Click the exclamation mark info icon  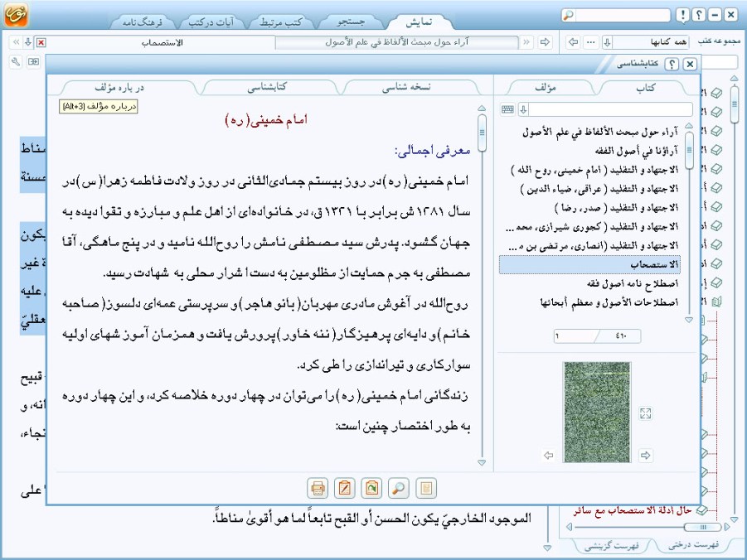[x=682, y=15]
